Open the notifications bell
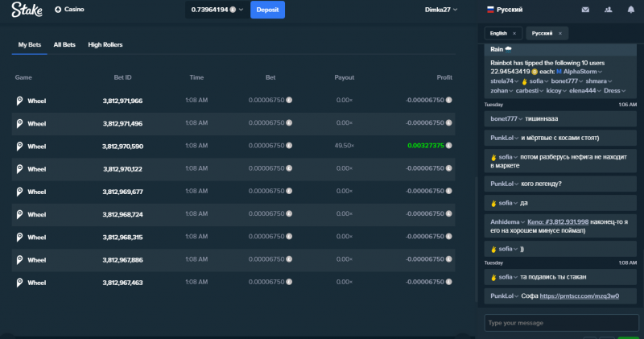The image size is (644, 339). pyautogui.click(x=631, y=10)
